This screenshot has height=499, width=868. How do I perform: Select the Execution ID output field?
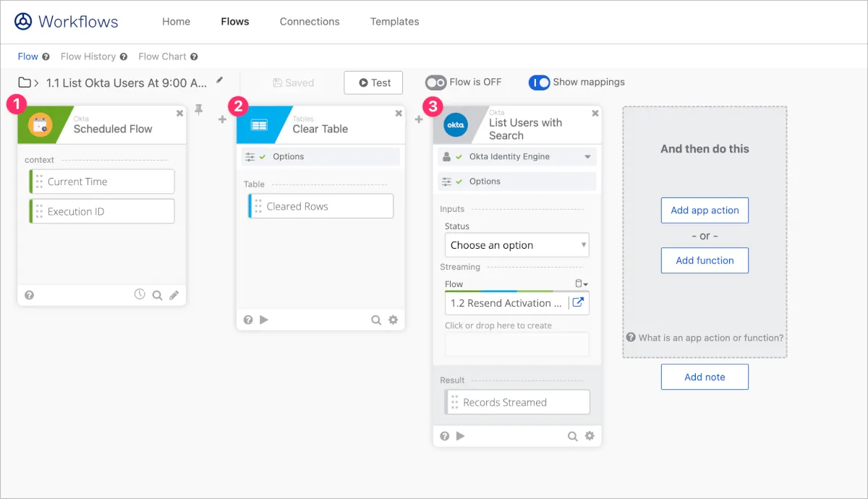(x=102, y=212)
